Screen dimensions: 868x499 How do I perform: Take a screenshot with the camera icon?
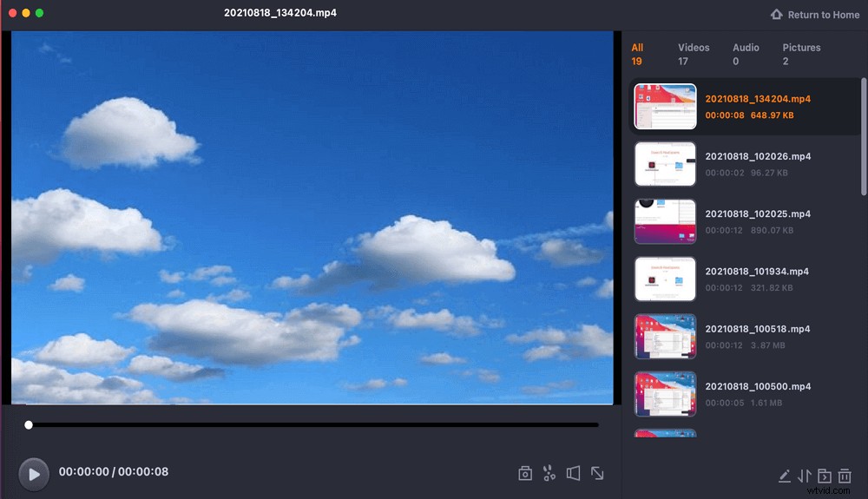click(x=525, y=473)
